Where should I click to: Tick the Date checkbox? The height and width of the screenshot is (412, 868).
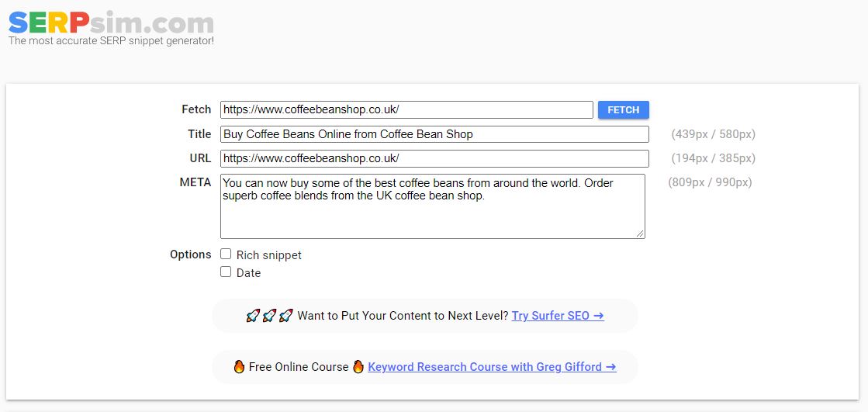226,272
